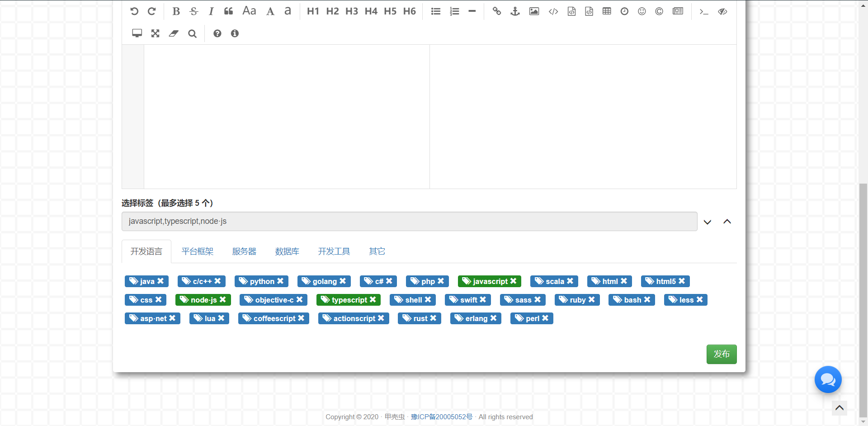Open the editor help question mark
This screenshot has width=868, height=426.
pyautogui.click(x=217, y=33)
